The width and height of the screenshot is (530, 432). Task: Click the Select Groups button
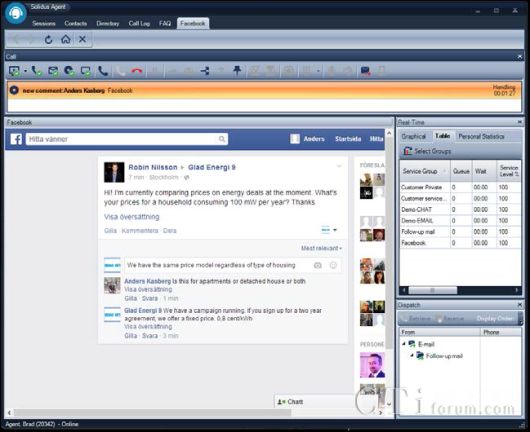[x=427, y=151]
